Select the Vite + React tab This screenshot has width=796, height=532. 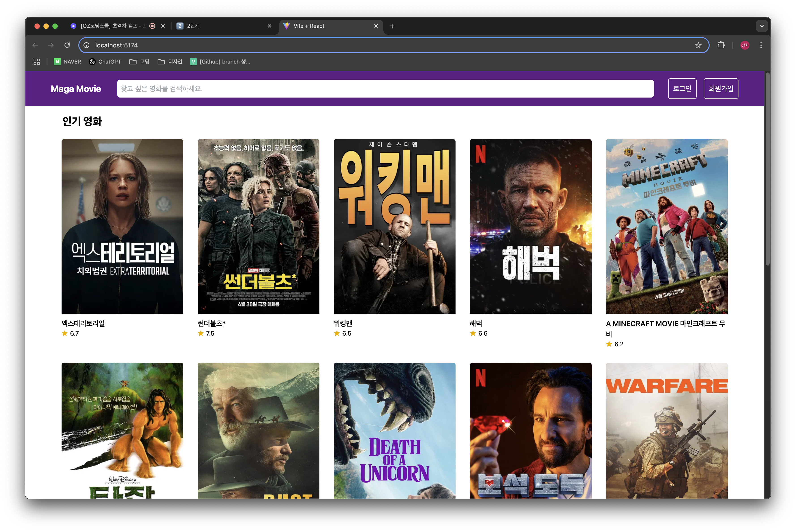tap(331, 26)
